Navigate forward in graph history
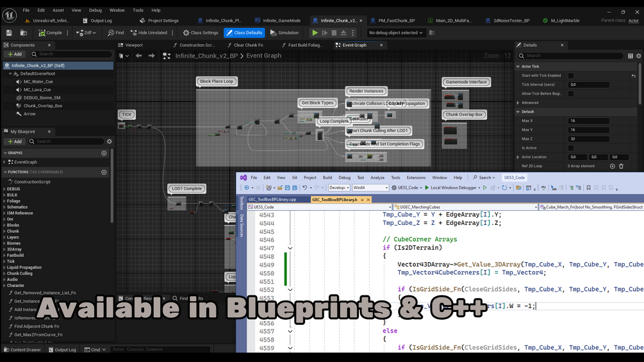Image resolution: width=644 pixels, height=362 pixels. (152, 56)
